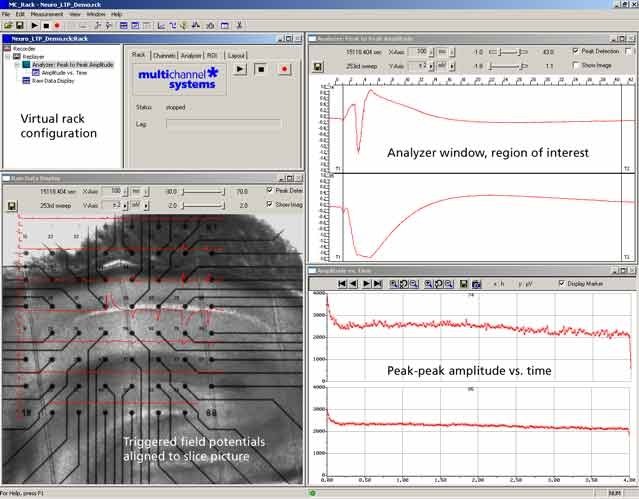Click the scissors icon in main toolbar
Viewport: 639px width, 499px height.
tap(239, 25)
